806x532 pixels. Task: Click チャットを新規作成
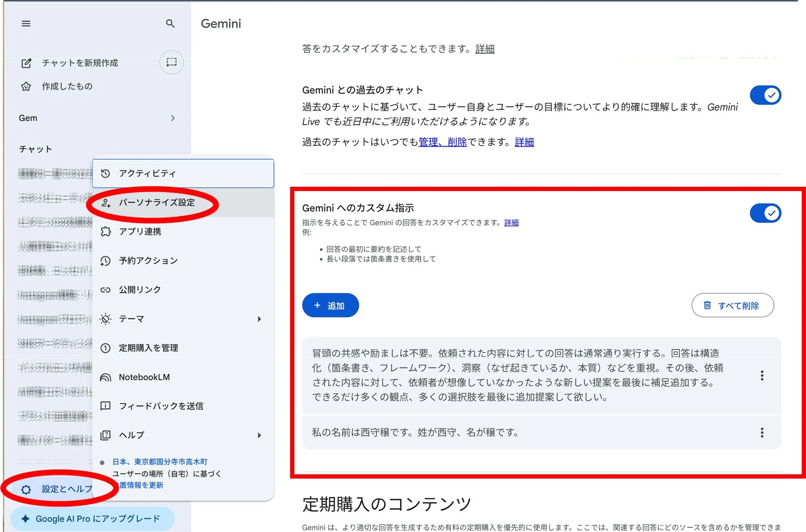coord(80,63)
